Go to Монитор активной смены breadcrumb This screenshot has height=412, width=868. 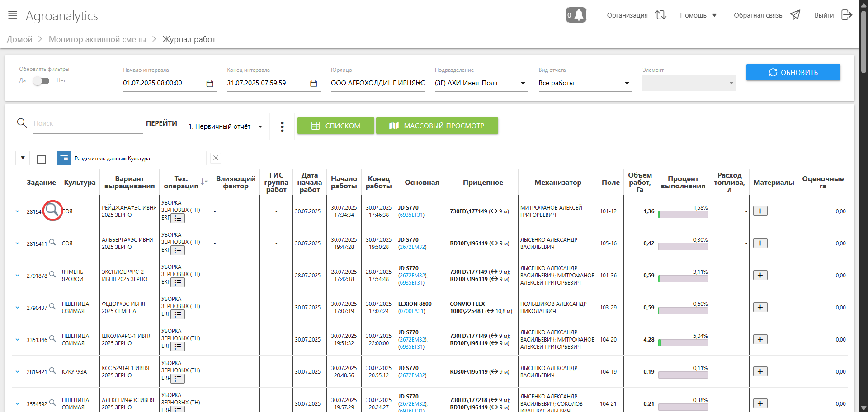(x=97, y=39)
